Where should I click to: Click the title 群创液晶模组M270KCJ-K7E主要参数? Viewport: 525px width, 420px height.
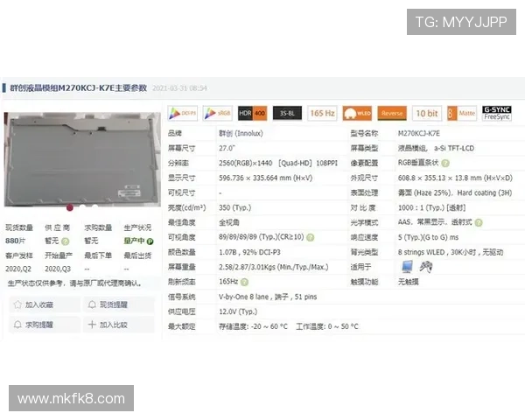pos(79,88)
